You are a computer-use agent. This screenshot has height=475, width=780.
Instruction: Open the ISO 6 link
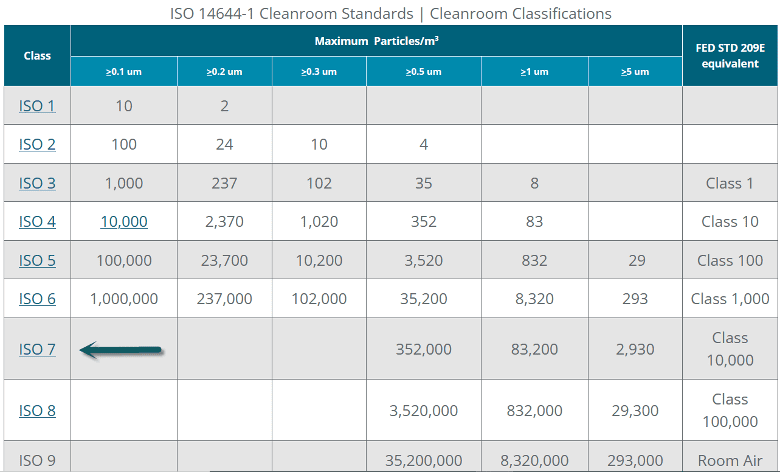[37, 298]
